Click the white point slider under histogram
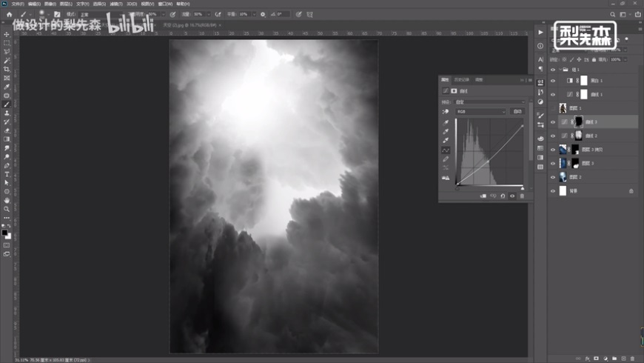Image resolution: width=644 pixels, height=363 pixels. (522, 187)
